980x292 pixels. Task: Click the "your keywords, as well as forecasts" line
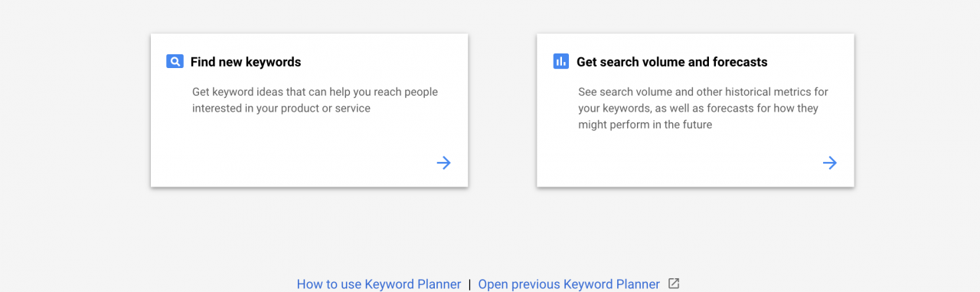698,109
